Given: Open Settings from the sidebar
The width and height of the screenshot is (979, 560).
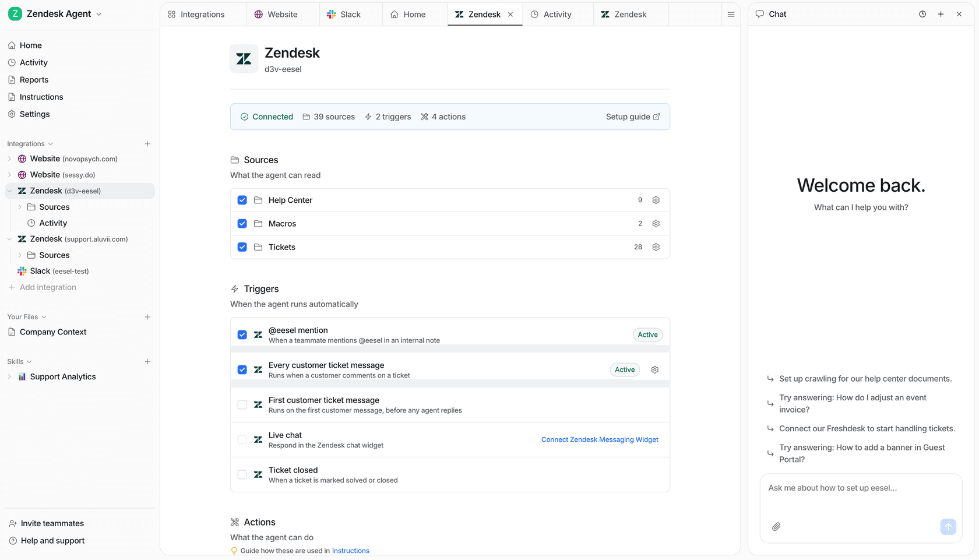Looking at the screenshot, I should pyautogui.click(x=36, y=114).
